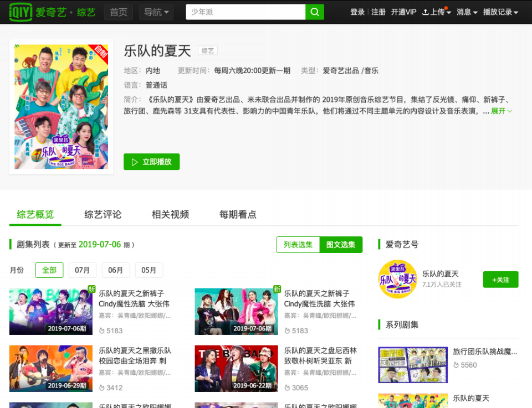Follow the channel with +关注
Screen dimensions: 532x408
501,280
